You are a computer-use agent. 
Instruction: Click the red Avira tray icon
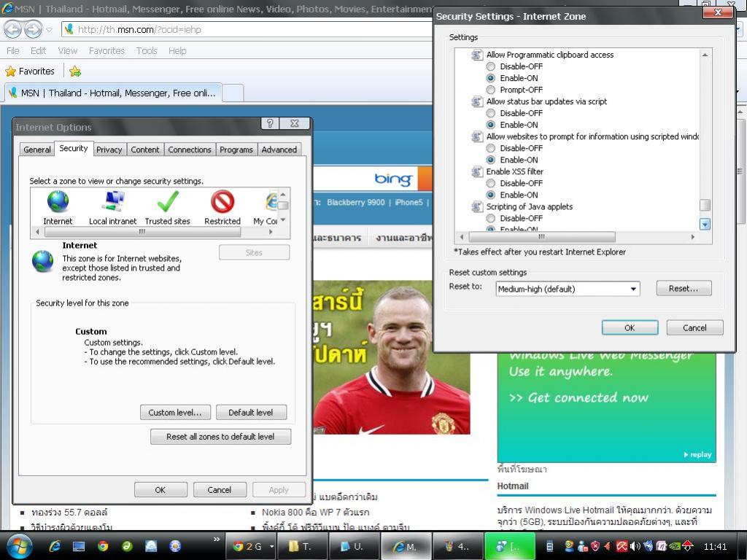622,546
